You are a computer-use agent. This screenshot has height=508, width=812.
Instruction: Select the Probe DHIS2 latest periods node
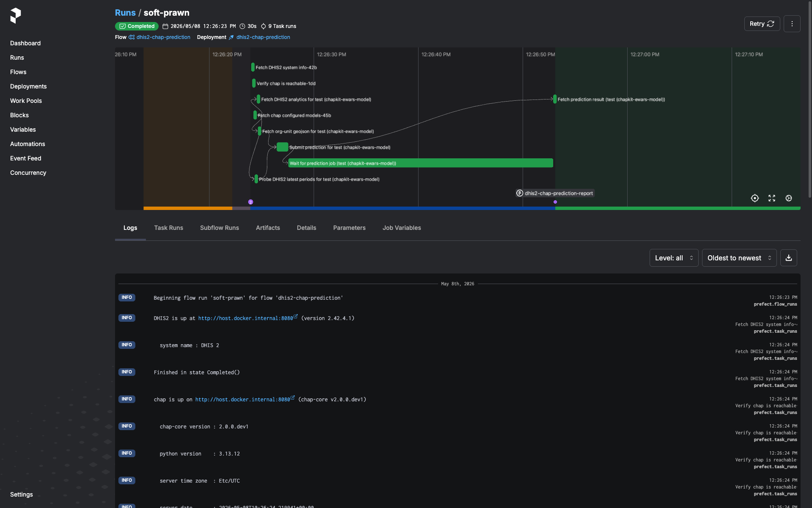(256, 179)
